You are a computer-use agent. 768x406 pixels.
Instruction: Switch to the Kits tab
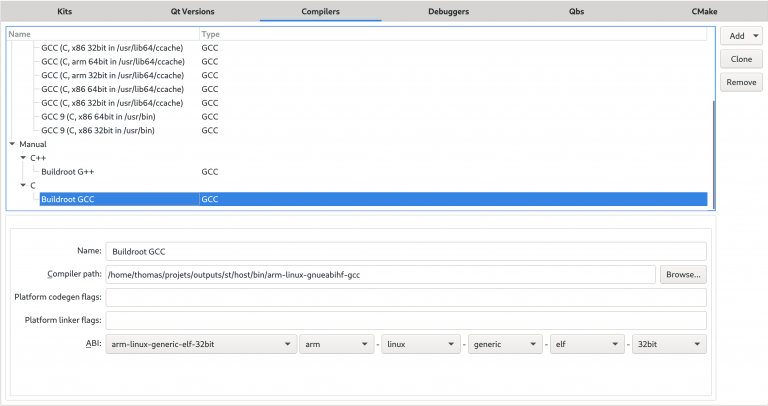64,11
